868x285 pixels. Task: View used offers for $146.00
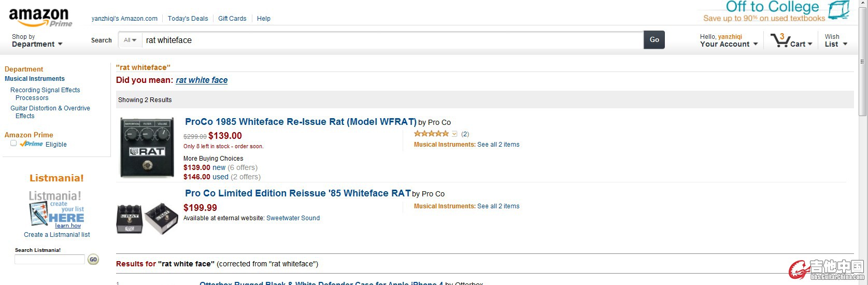tap(220, 177)
